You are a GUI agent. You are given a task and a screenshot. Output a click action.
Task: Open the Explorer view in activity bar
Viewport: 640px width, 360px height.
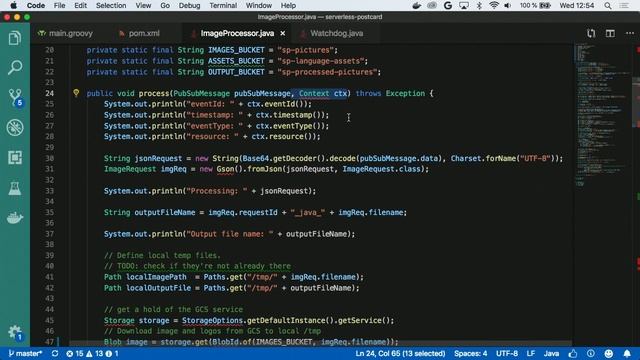[x=15, y=38]
